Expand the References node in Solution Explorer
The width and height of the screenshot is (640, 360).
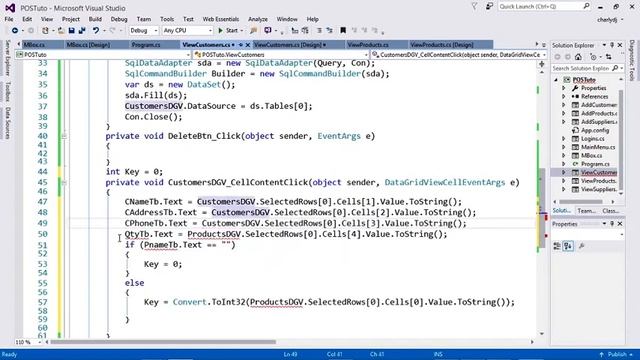tap(564, 97)
